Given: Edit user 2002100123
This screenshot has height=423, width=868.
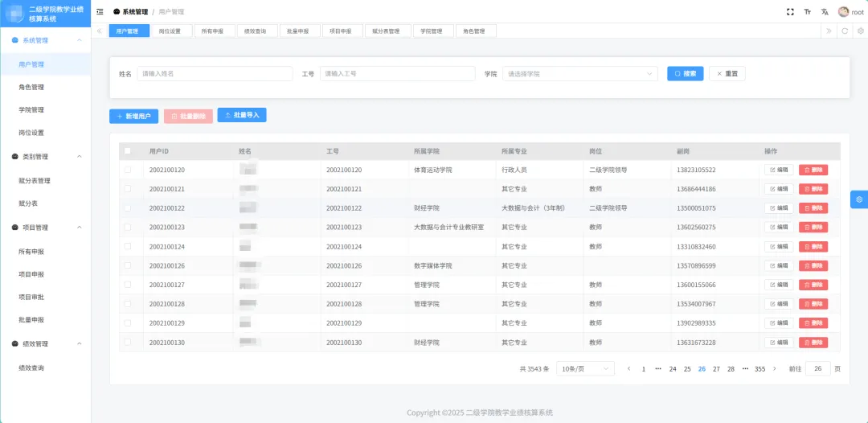Looking at the screenshot, I should 779,227.
